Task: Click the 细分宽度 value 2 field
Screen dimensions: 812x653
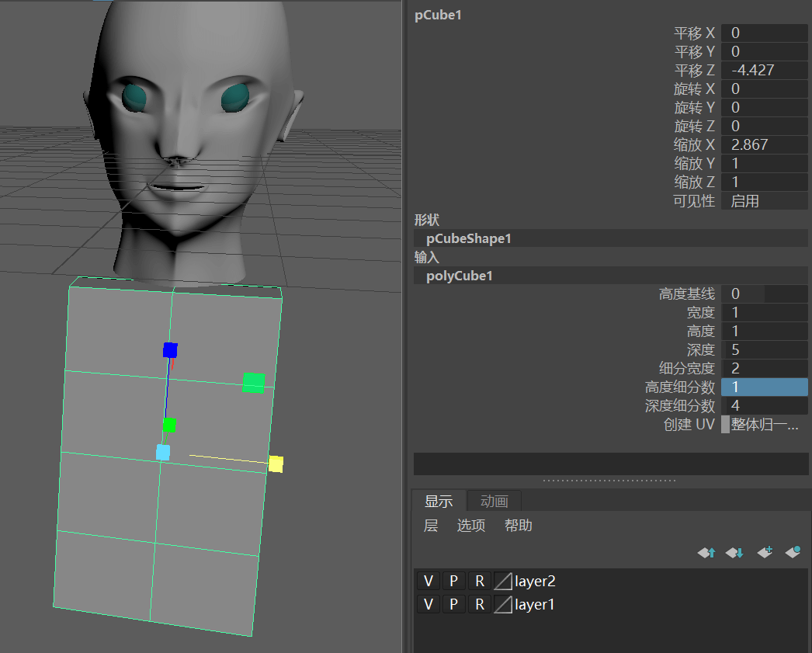Action: tap(765, 369)
